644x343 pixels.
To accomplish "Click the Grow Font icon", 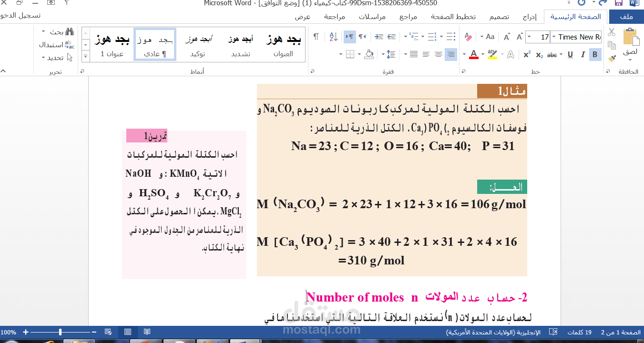I will click(x=520, y=36).
